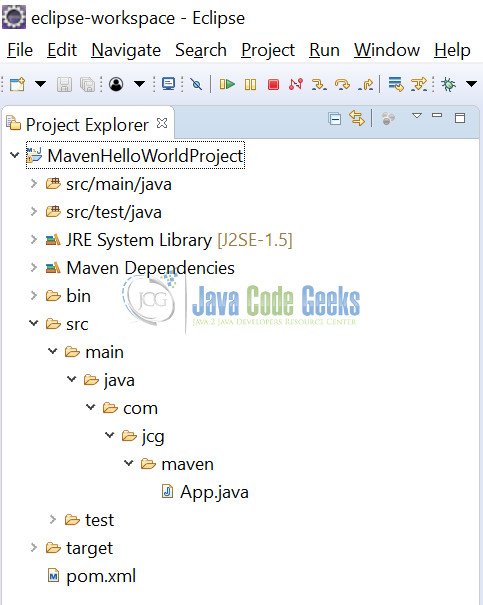Click the Save All toolbar icon
Image resolution: width=483 pixels, height=605 pixels.
click(x=88, y=84)
